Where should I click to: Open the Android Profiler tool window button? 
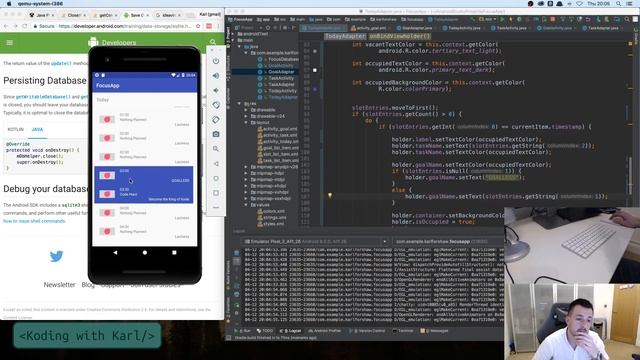[325, 331]
